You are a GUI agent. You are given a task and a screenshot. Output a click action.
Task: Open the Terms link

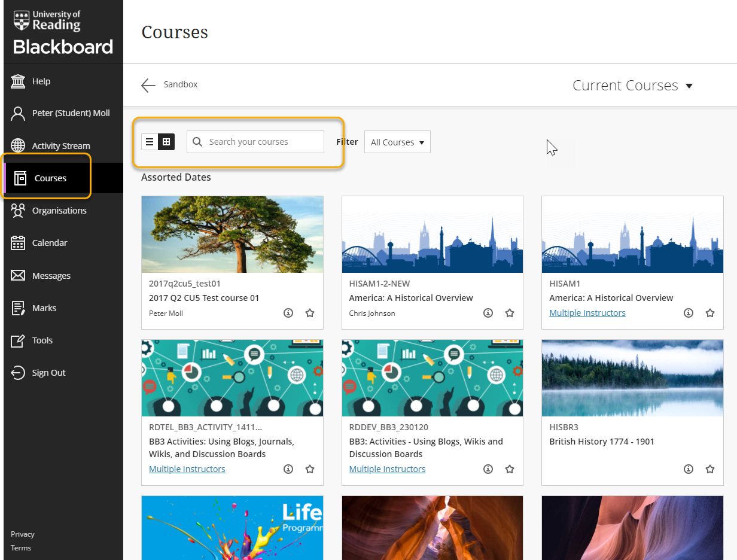(21, 548)
